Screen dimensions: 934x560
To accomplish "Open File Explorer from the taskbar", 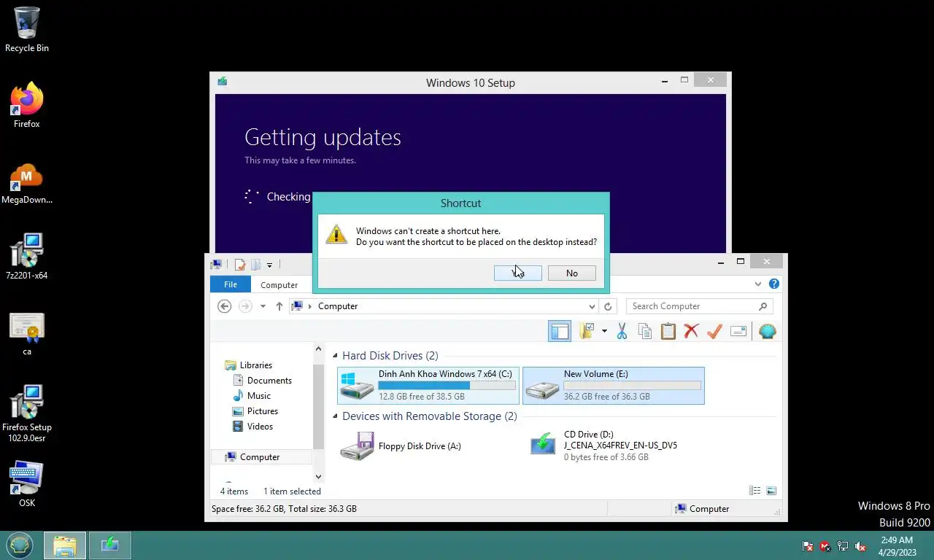I will [65, 545].
